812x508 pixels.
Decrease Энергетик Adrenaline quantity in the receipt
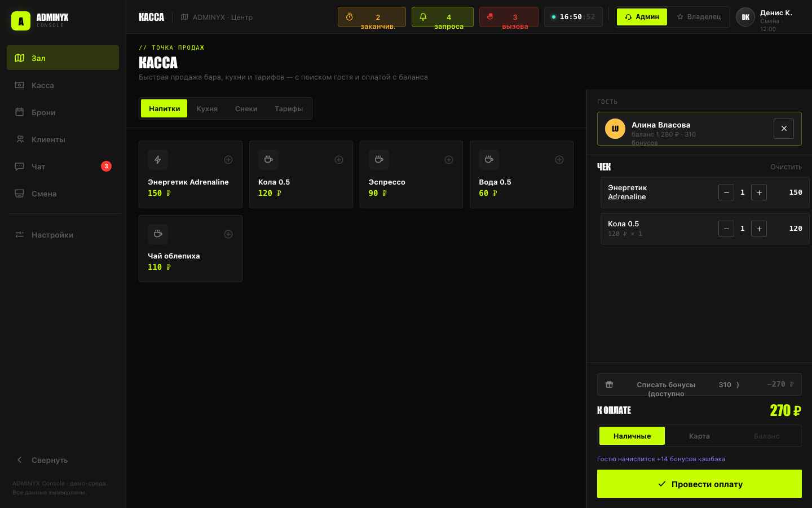coord(726,192)
